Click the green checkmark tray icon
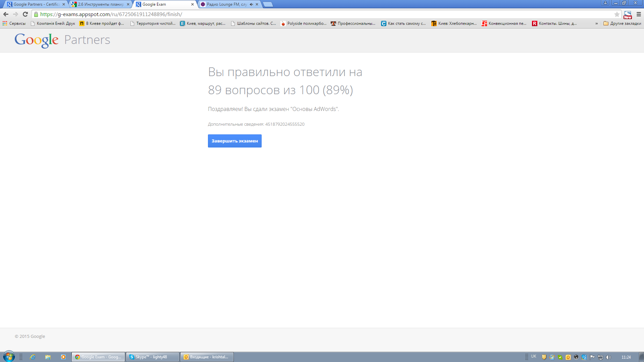This screenshot has width=644, height=362. point(560,357)
